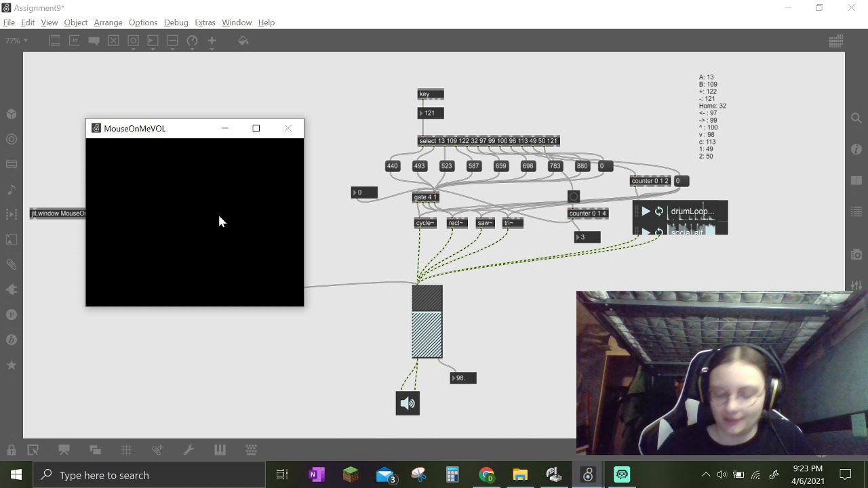868x488 pixels.
Task: Toggle the grid view icon at top right
Action: 836,41
